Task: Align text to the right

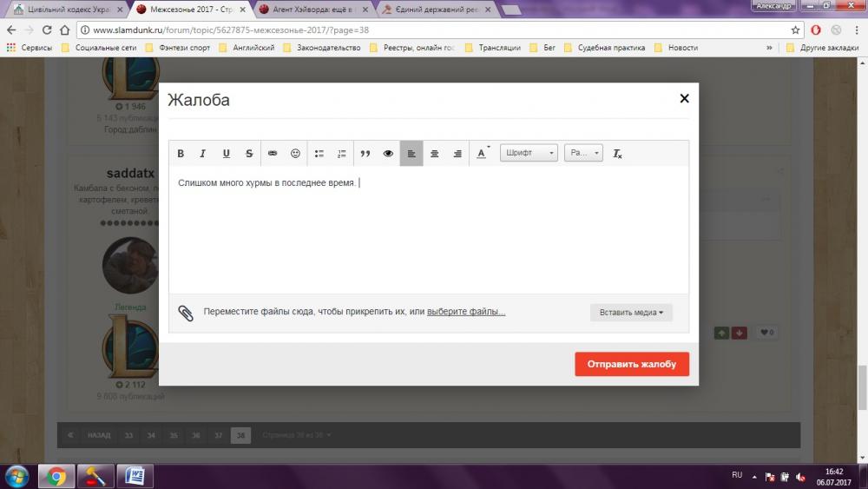Action: pos(457,154)
